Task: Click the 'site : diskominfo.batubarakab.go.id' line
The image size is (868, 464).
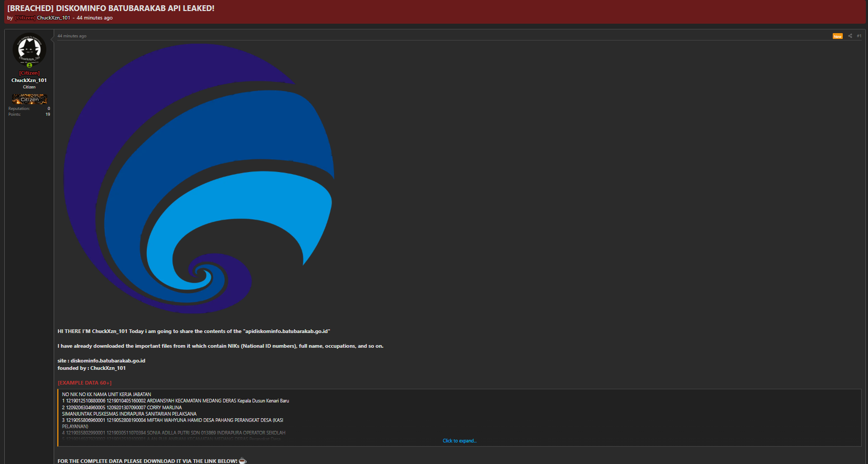Action: pos(102,361)
